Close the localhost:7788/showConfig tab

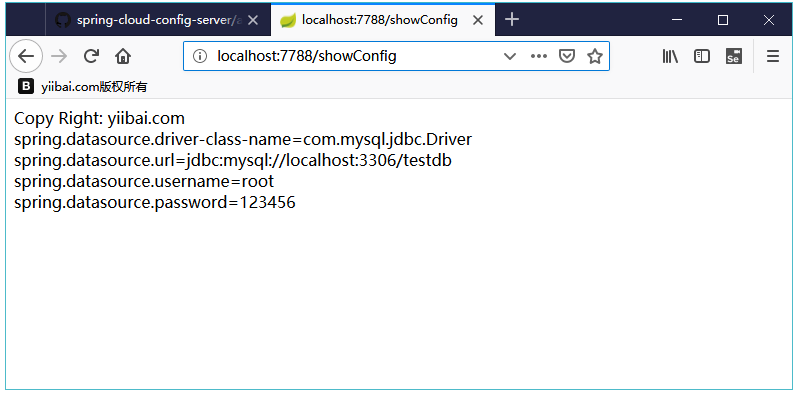click(x=477, y=20)
